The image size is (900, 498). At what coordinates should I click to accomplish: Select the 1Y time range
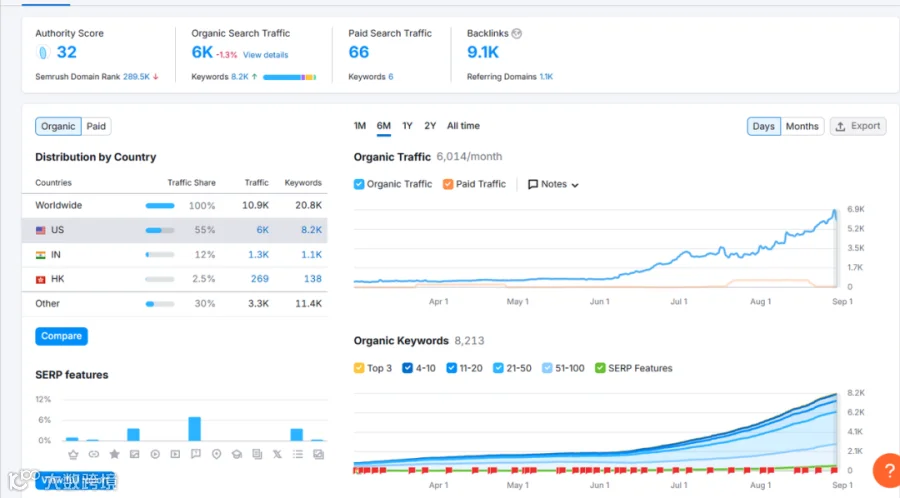pyautogui.click(x=407, y=126)
